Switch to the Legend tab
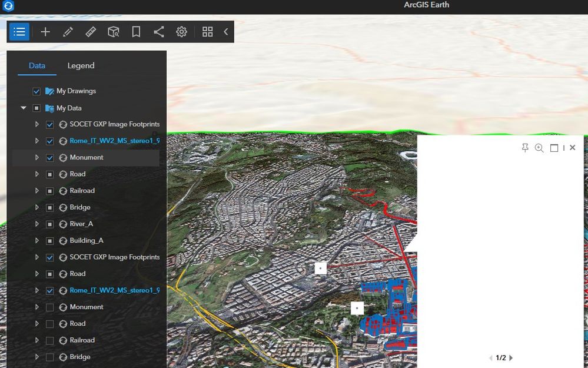Image resolution: width=588 pixels, height=368 pixels. click(x=81, y=65)
